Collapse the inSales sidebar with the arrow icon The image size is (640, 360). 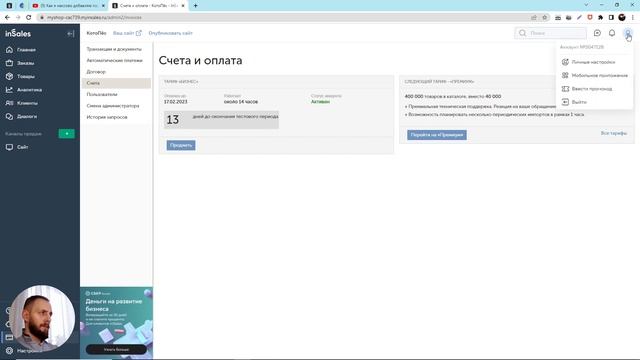tap(71, 33)
